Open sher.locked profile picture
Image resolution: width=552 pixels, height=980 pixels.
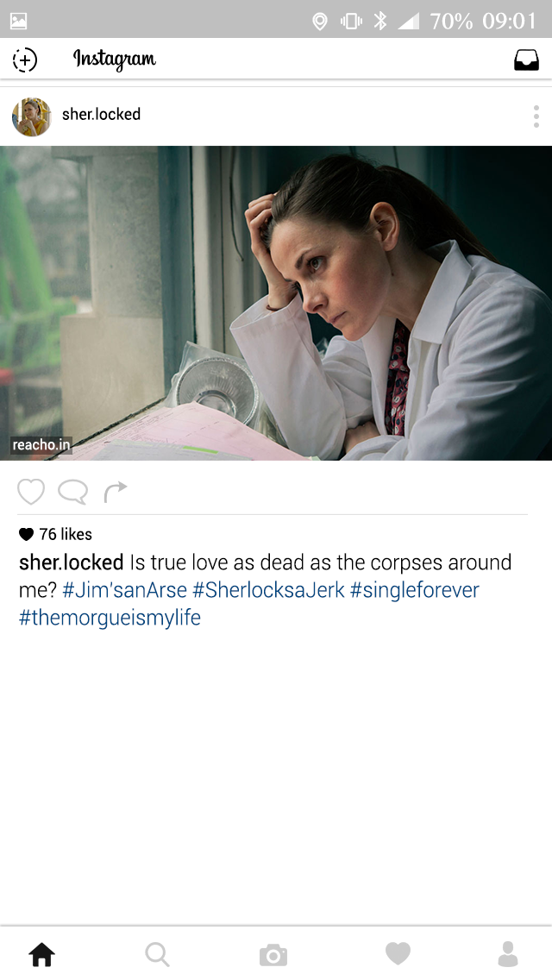[x=31, y=116]
